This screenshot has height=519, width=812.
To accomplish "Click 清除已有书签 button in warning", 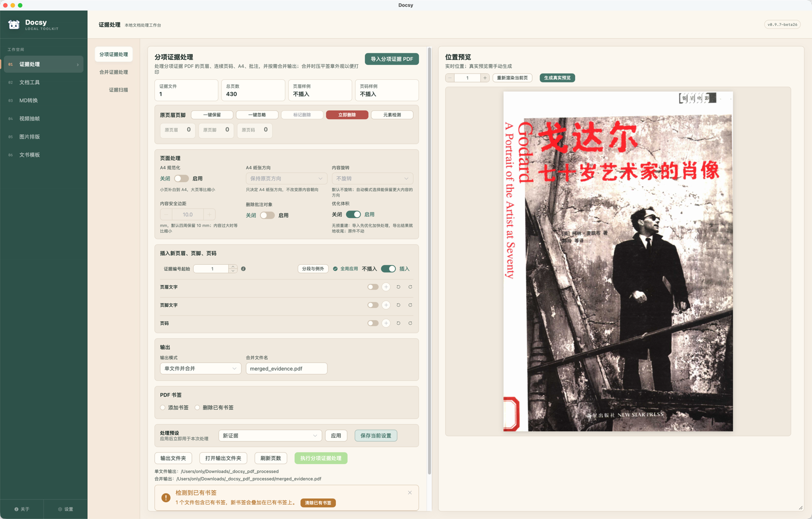I will [318, 503].
